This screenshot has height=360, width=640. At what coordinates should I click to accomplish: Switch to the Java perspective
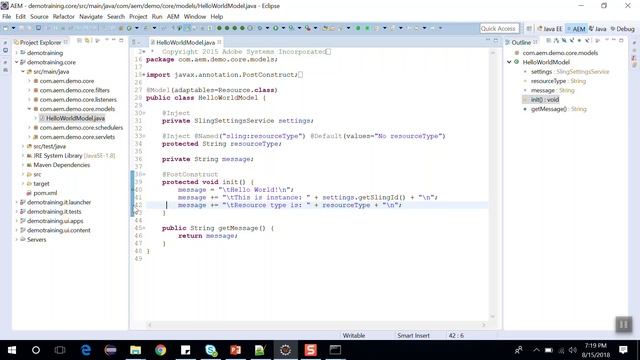(x=598, y=29)
